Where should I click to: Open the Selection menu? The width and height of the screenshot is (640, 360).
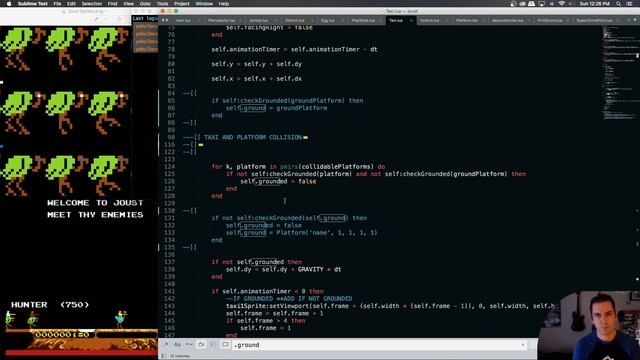click(x=91, y=4)
